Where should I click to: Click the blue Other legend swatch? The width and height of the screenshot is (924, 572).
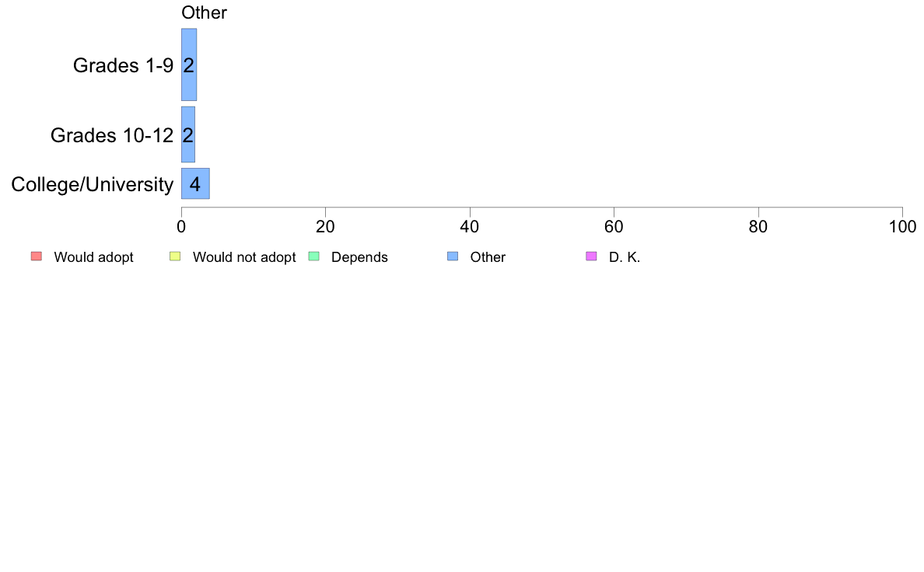coord(453,256)
